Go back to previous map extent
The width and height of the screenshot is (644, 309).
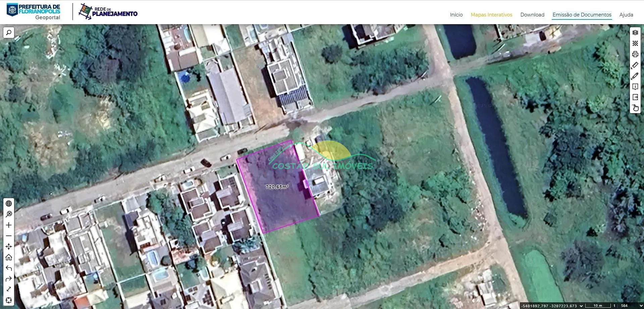point(9,268)
